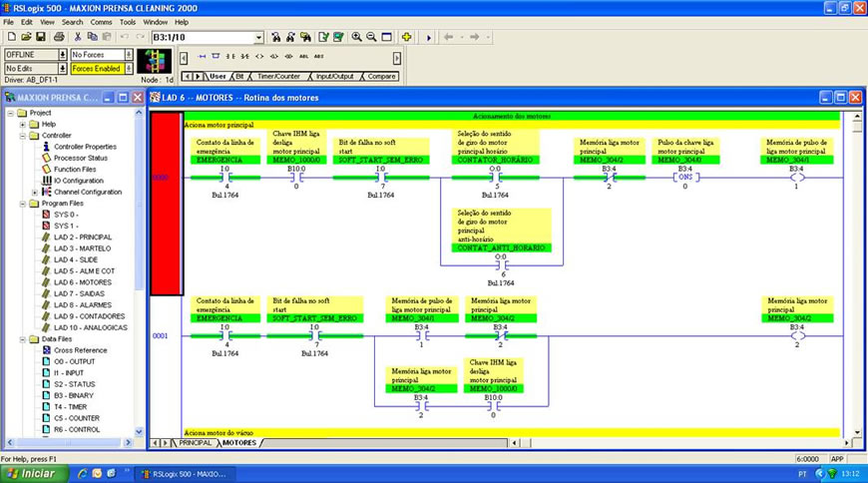This screenshot has width=868, height=483.
Task: Save the project with the diskette icon
Action: [41, 37]
